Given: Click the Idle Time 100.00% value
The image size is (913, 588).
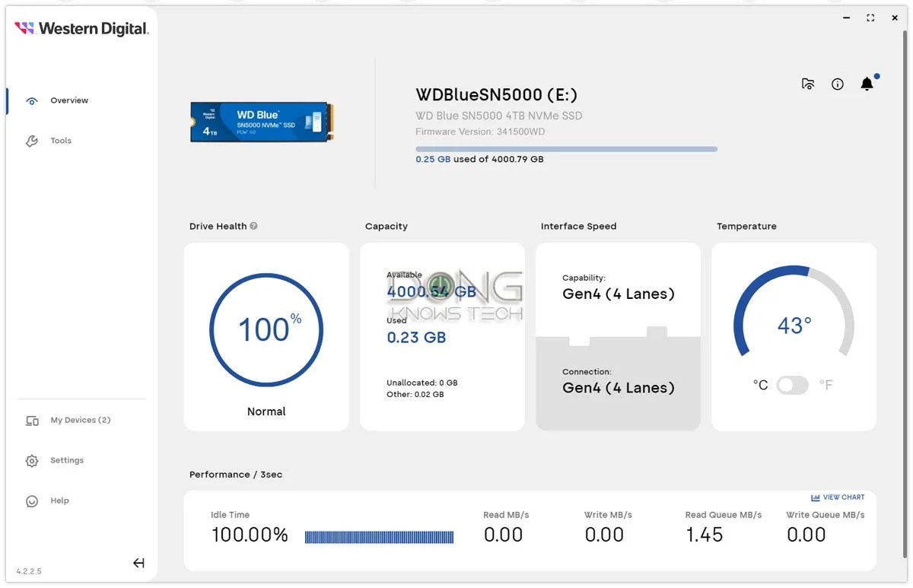Looking at the screenshot, I should pos(250,535).
